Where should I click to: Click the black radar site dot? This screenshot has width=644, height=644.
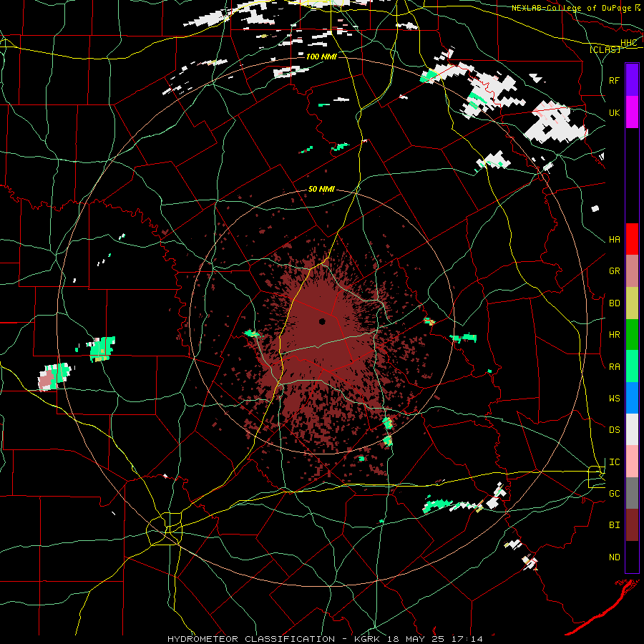[x=322, y=321]
